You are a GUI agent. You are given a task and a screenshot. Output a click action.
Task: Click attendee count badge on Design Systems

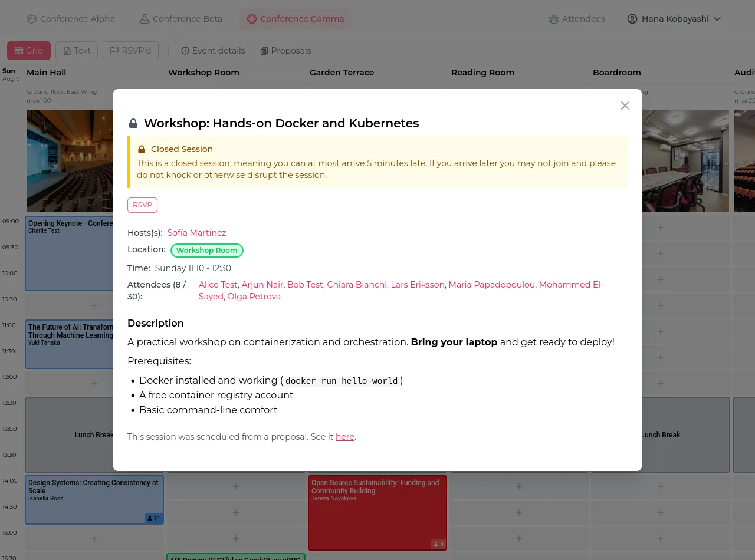(153, 519)
